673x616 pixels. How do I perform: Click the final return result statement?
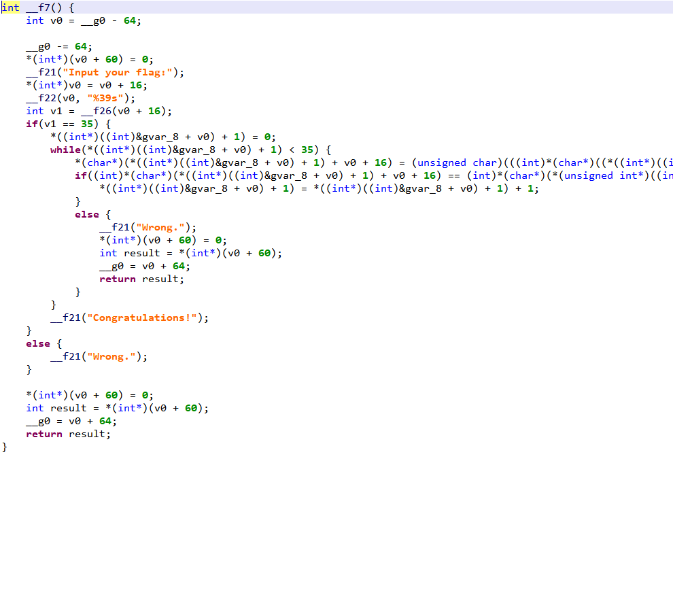pyautogui.click(x=68, y=434)
